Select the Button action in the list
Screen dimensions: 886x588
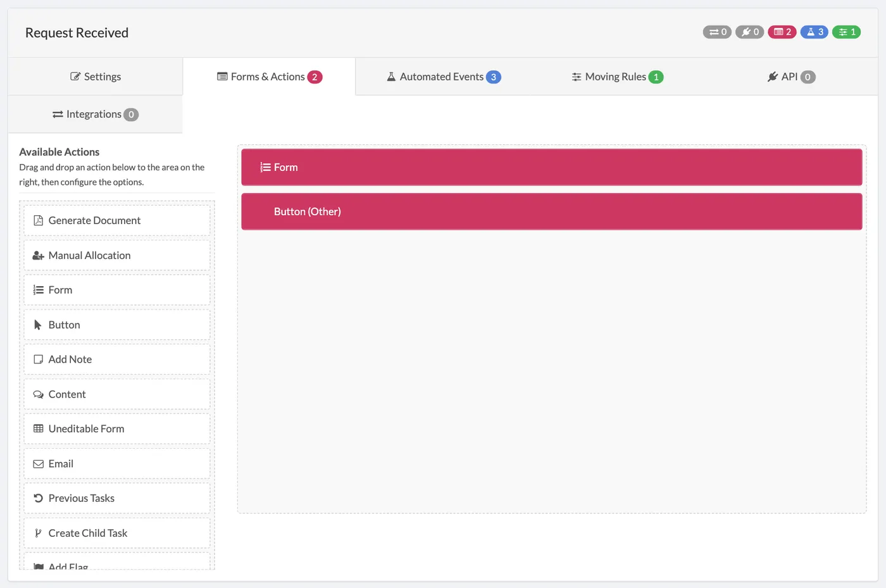117,325
